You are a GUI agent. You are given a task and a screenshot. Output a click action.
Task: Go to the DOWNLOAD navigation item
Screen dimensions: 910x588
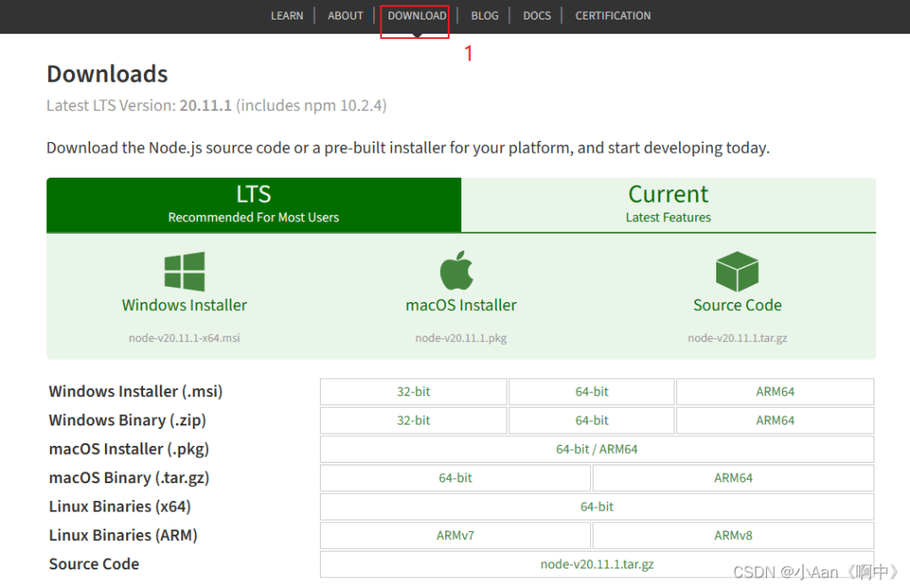(417, 16)
